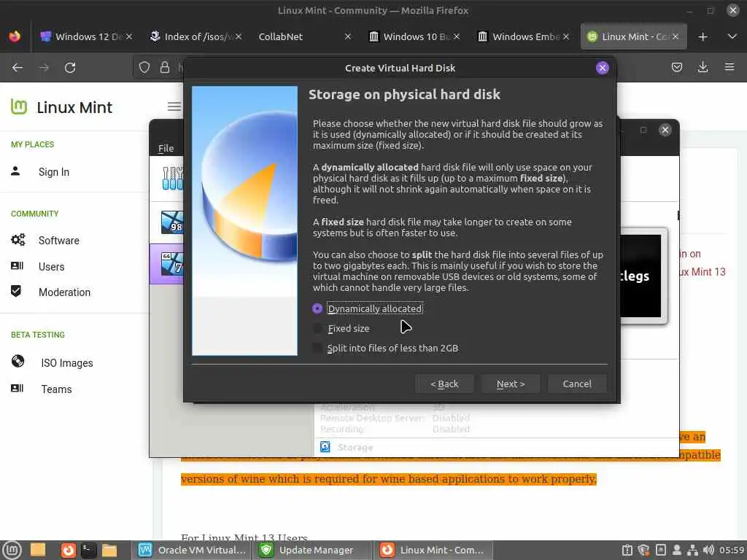747x560 pixels.
Task: Go back in Firefox history
Action: click(x=18, y=68)
